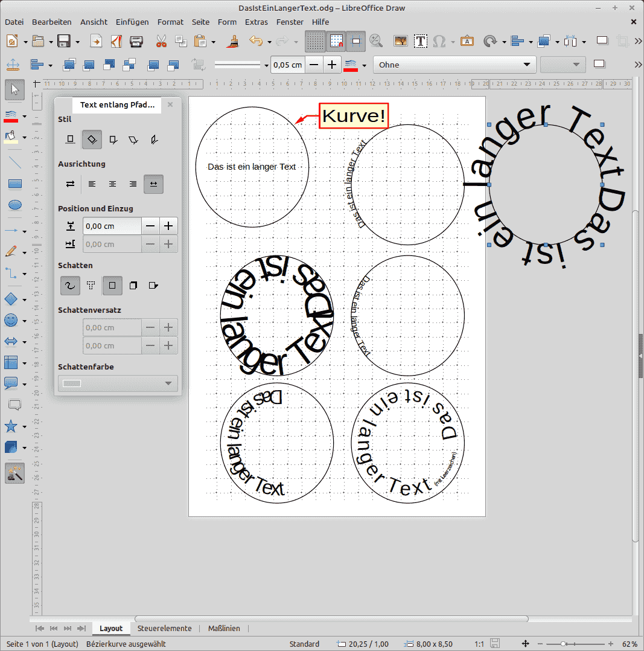
Task: Click the Cut scissors icon
Action: tap(161, 41)
